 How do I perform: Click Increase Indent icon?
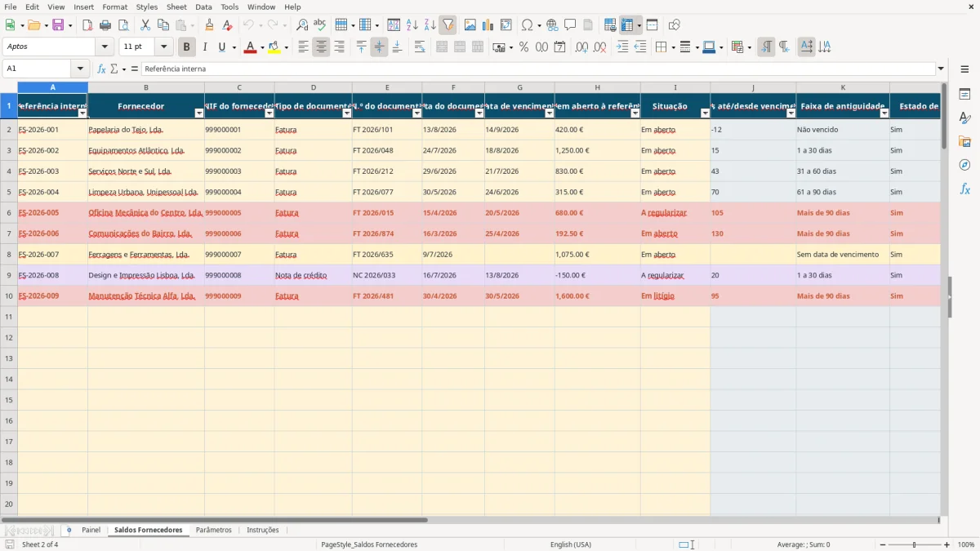(x=622, y=47)
